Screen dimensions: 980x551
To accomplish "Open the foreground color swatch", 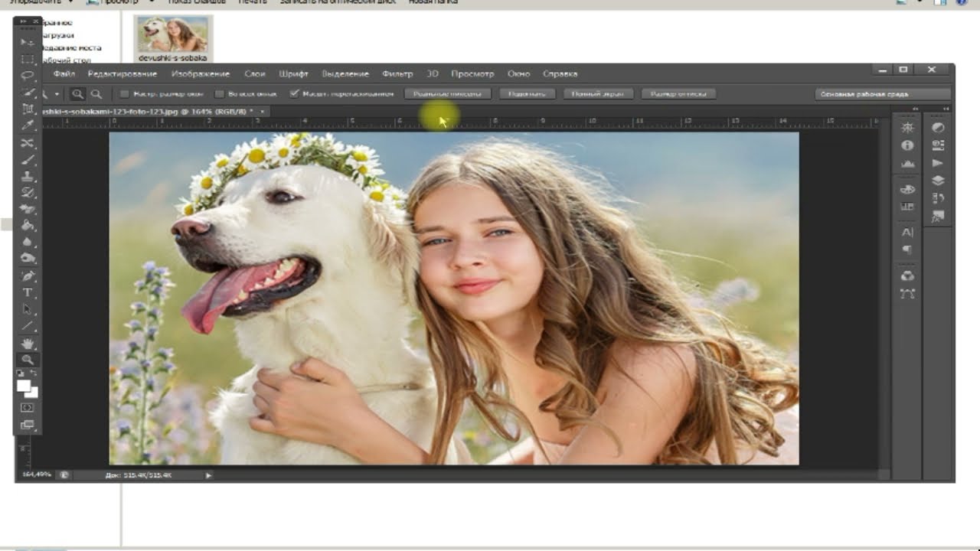I will 24,385.
